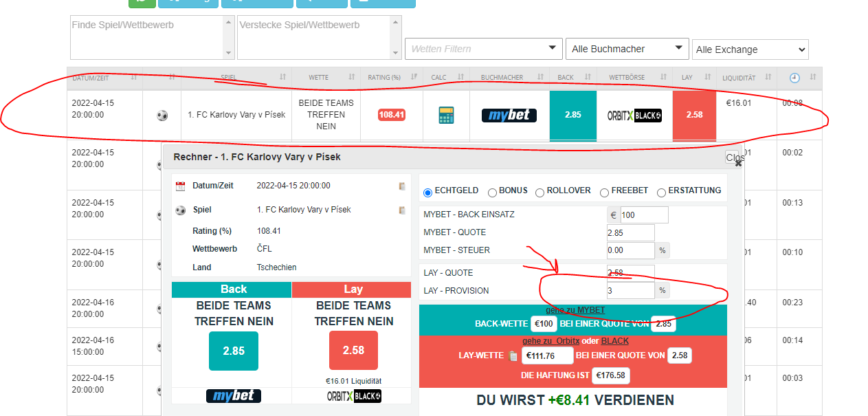
Task: Open the calculator icon in the Calc column
Action: click(447, 115)
